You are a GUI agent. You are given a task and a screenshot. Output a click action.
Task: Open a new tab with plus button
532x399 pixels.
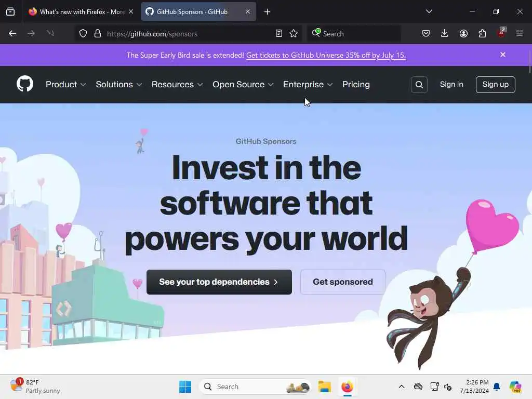point(268,12)
